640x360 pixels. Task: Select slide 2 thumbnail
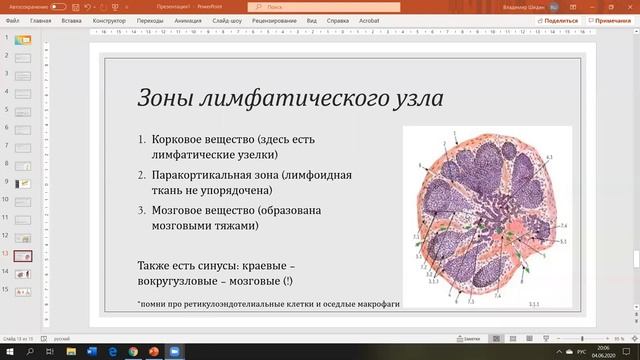coord(23,58)
